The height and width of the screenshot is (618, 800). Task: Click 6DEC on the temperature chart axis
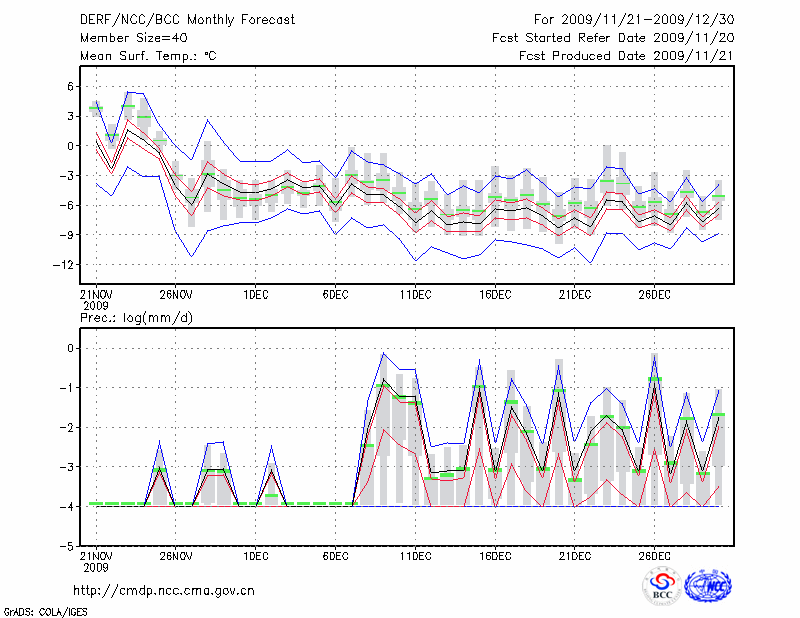click(335, 295)
